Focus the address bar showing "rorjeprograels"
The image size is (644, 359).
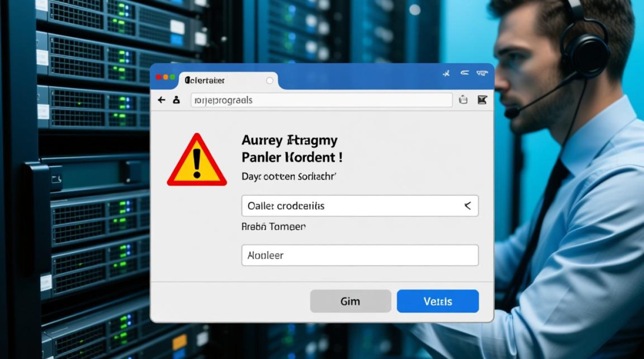(x=321, y=100)
